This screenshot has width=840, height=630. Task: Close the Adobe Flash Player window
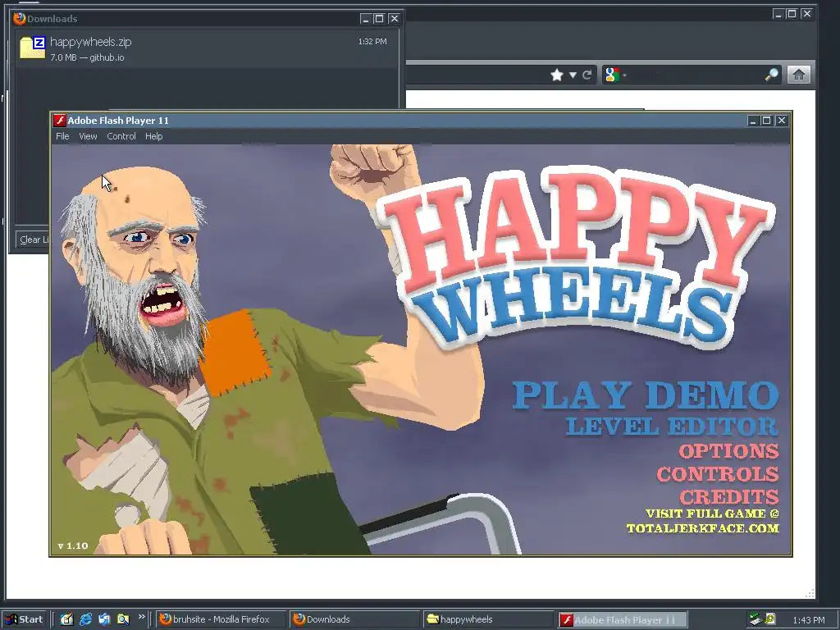[782, 121]
